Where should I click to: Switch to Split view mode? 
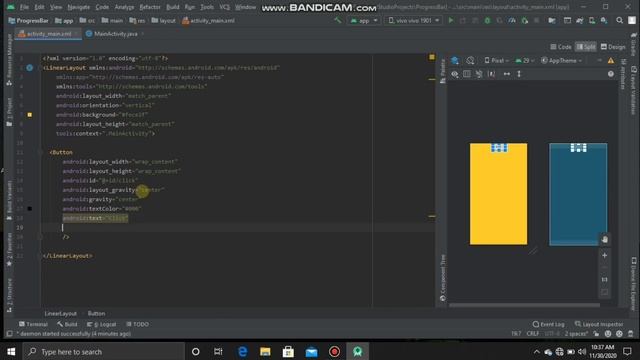tap(585, 47)
